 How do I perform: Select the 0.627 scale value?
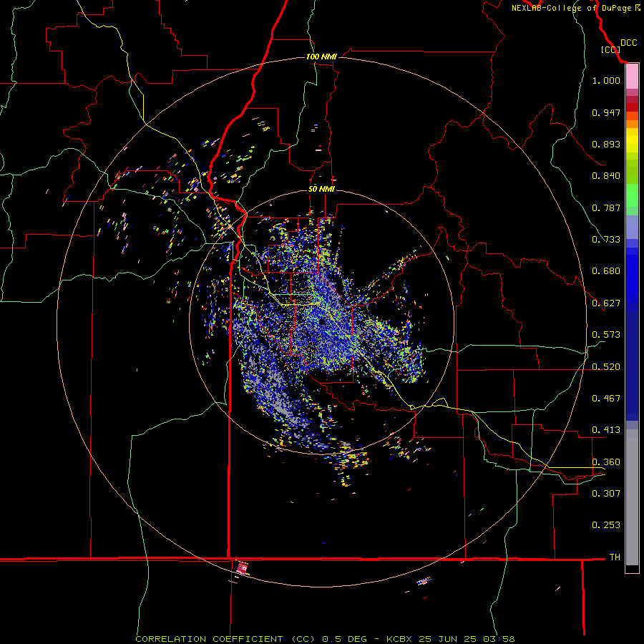[x=606, y=303]
